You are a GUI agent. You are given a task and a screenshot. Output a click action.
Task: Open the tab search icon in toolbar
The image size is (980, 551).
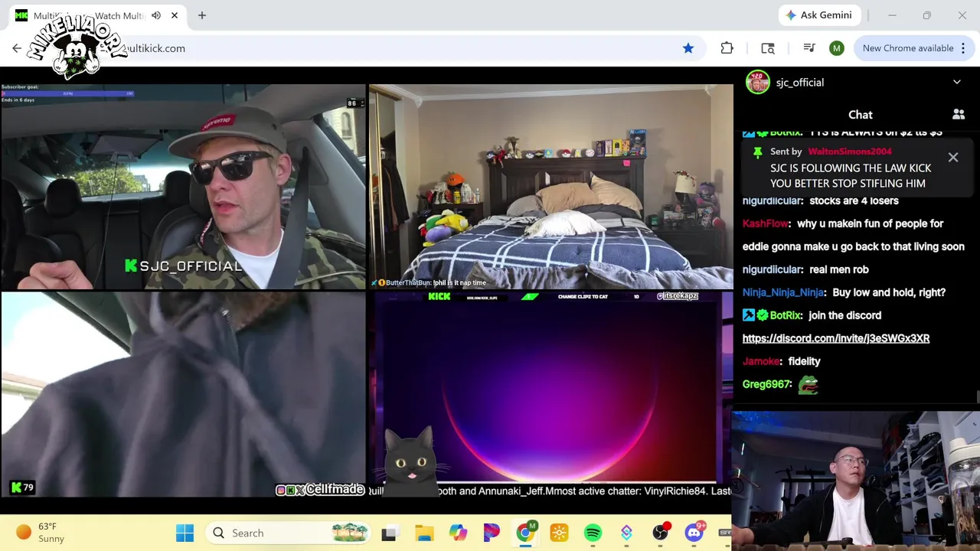coord(768,48)
